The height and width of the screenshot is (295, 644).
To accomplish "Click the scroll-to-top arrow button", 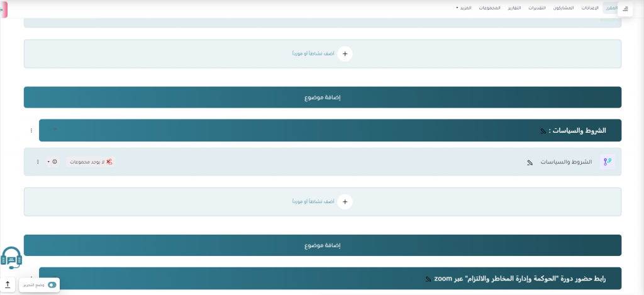I will coord(8,285).
